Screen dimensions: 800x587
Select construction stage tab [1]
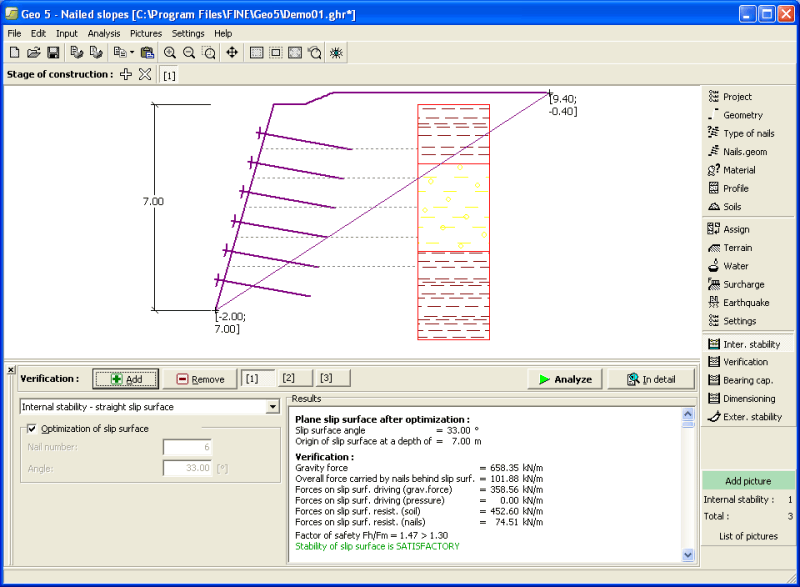point(169,75)
